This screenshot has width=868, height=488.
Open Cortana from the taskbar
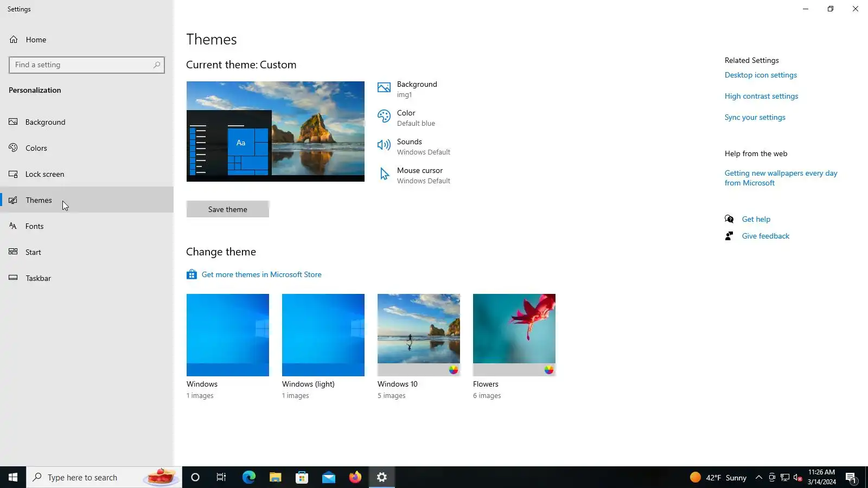[195, 477]
